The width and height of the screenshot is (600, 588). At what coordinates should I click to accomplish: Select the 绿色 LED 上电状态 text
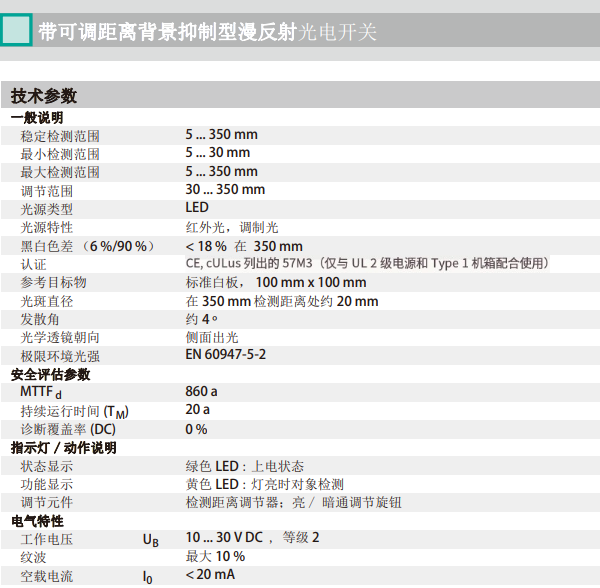pyautogui.click(x=245, y=466)
